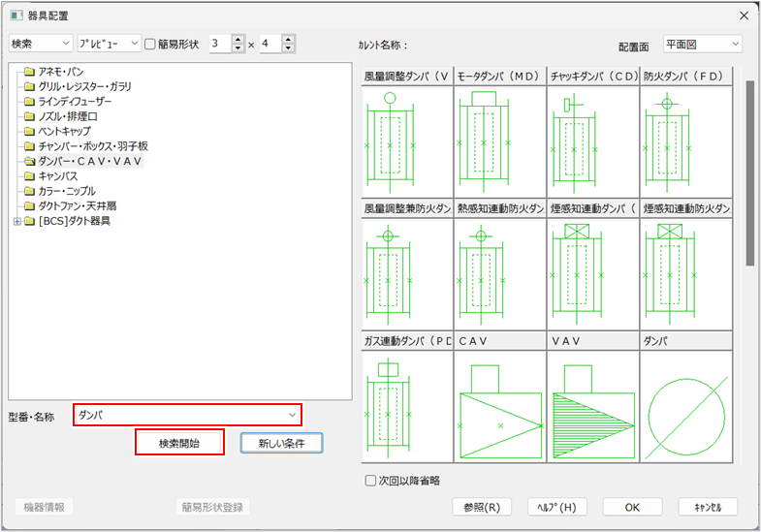Increase the column count spinner value
This screenshot has width=761, height=532.
[x=290, y=40]
